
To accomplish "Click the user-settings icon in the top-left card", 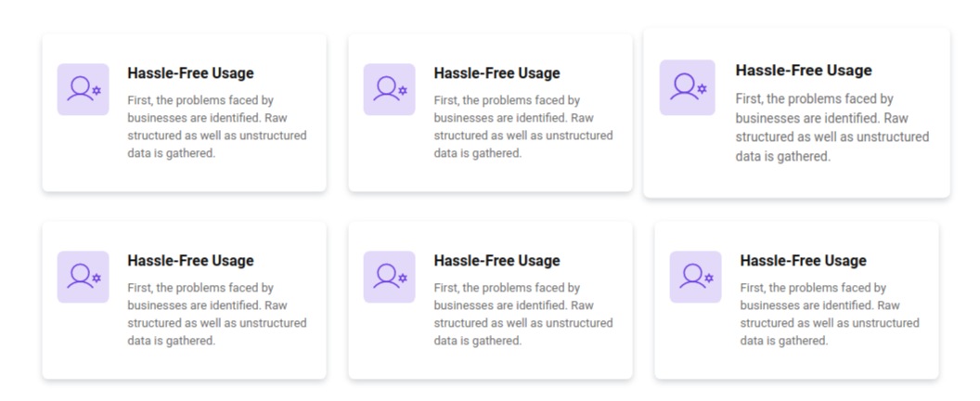I will (84, 89).
